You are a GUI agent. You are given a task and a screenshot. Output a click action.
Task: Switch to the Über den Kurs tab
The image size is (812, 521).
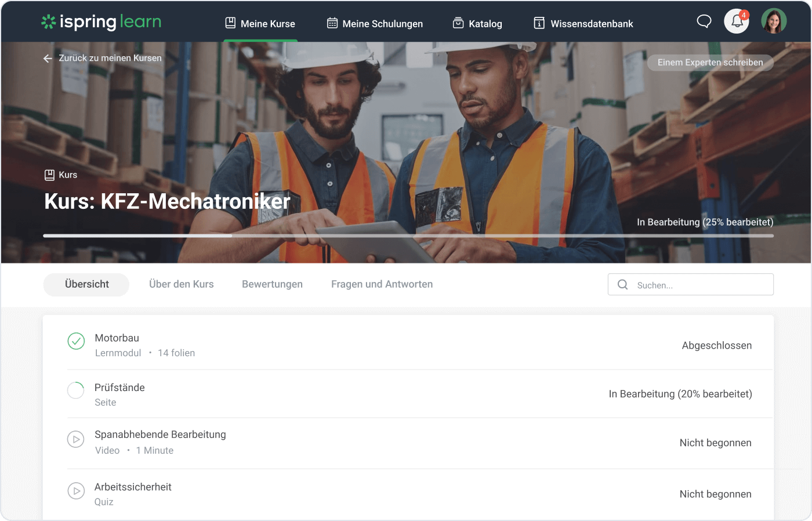tap(181, 284)
